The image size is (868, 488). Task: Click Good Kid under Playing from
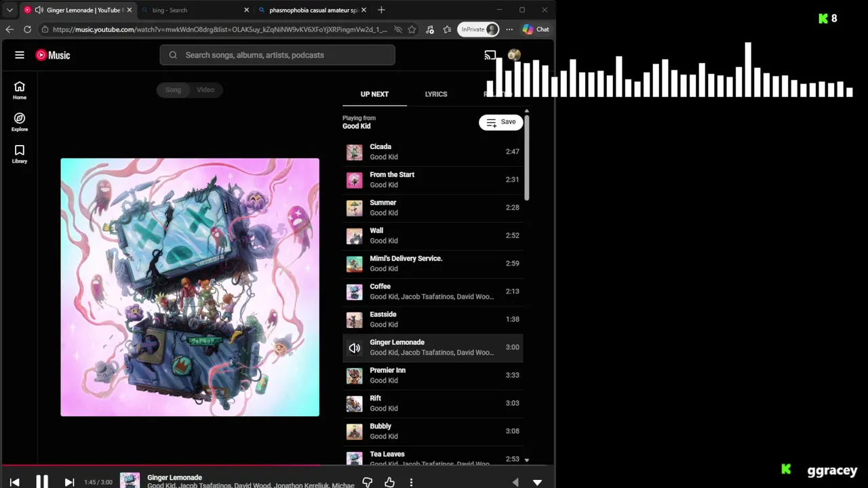tap(357, 126)
